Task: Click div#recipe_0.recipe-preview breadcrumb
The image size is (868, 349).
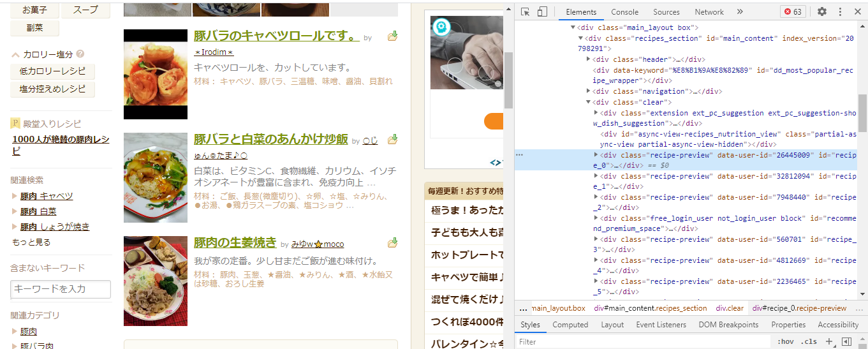Action: [x=799, y=308]
